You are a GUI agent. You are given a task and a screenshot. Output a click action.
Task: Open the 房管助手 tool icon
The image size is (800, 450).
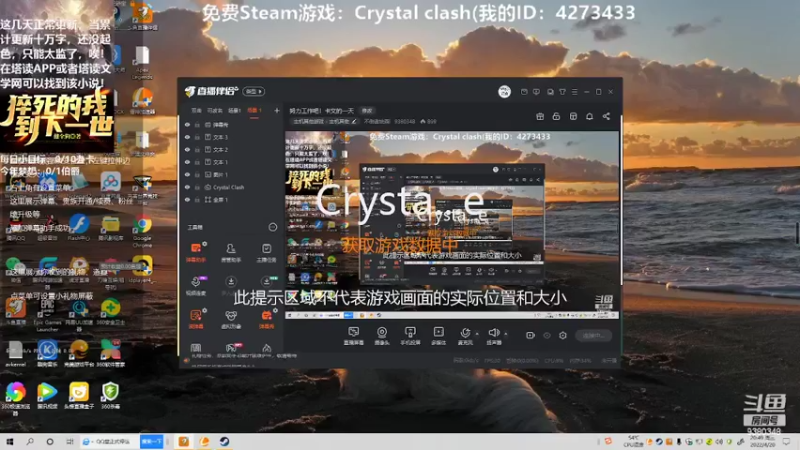click(231, 252)
